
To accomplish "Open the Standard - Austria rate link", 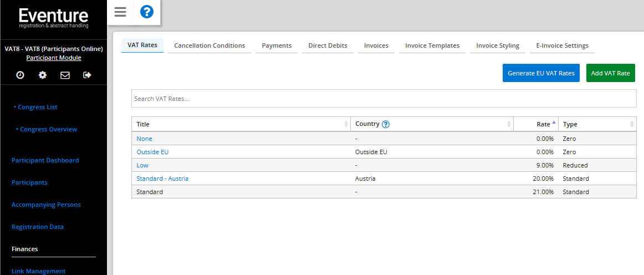I will tap(162, 179).
